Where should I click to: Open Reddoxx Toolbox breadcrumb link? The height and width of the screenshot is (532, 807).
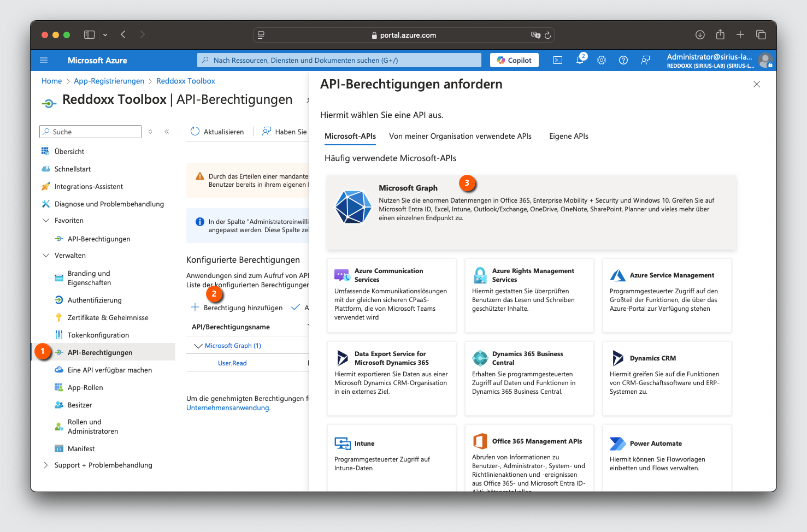click(186, 81)
